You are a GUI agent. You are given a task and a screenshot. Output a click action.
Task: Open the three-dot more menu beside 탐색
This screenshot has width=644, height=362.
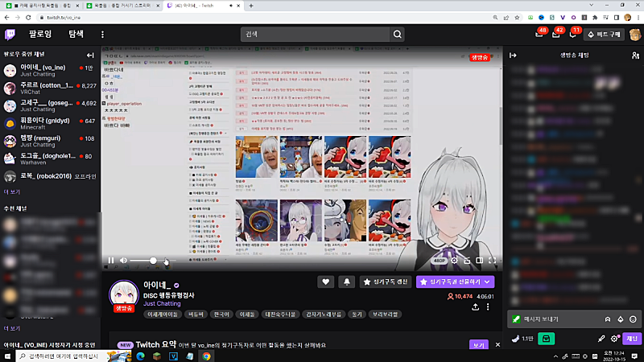tap(102, 35)
